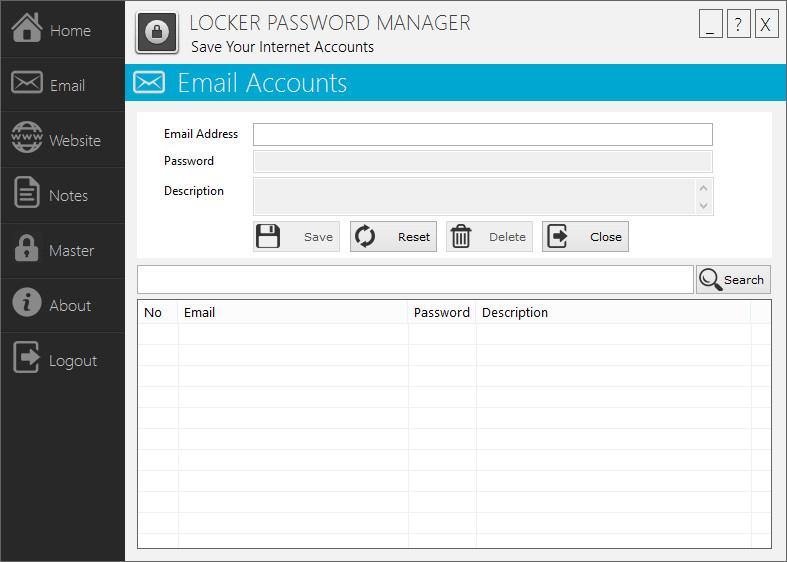Click the Description scroll down arrow

pos(704,205)
